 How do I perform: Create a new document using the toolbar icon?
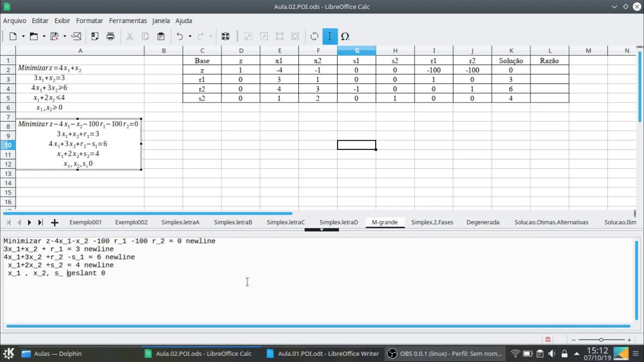[13, 36]
